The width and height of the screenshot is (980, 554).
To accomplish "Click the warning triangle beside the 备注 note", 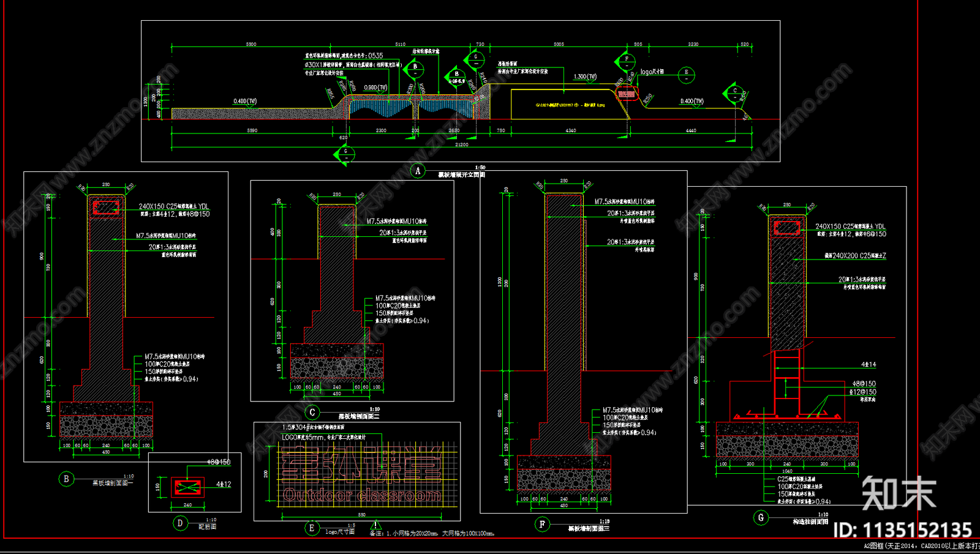I will tap(375, 525).
